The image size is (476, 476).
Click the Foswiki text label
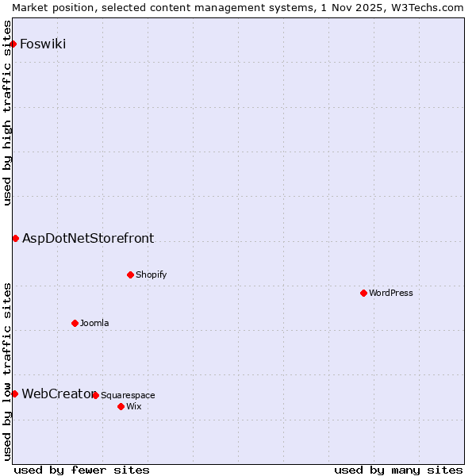43,44
